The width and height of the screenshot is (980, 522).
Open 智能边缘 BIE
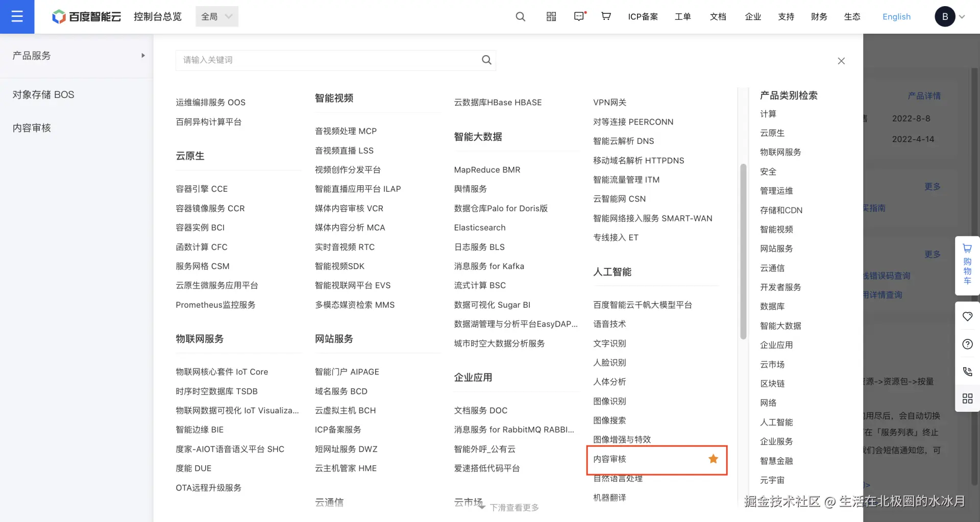(200, 430)
